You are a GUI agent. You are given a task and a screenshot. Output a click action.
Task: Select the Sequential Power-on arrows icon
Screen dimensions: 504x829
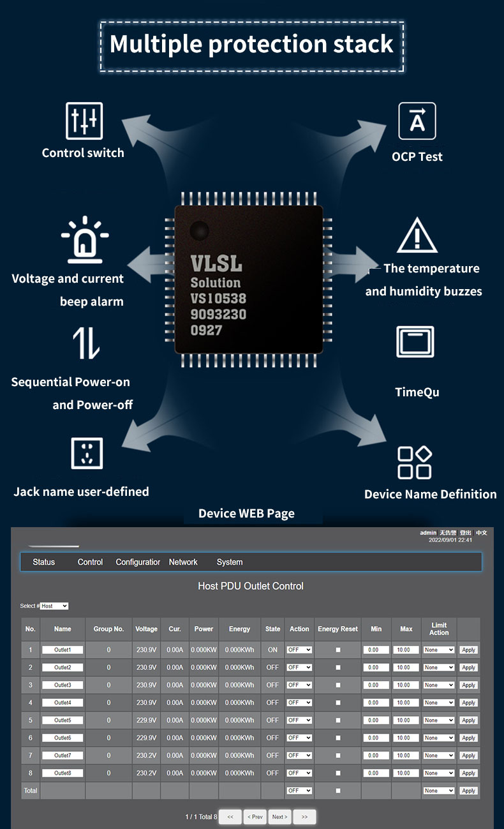pyautogui.click(x=86, y=343)
